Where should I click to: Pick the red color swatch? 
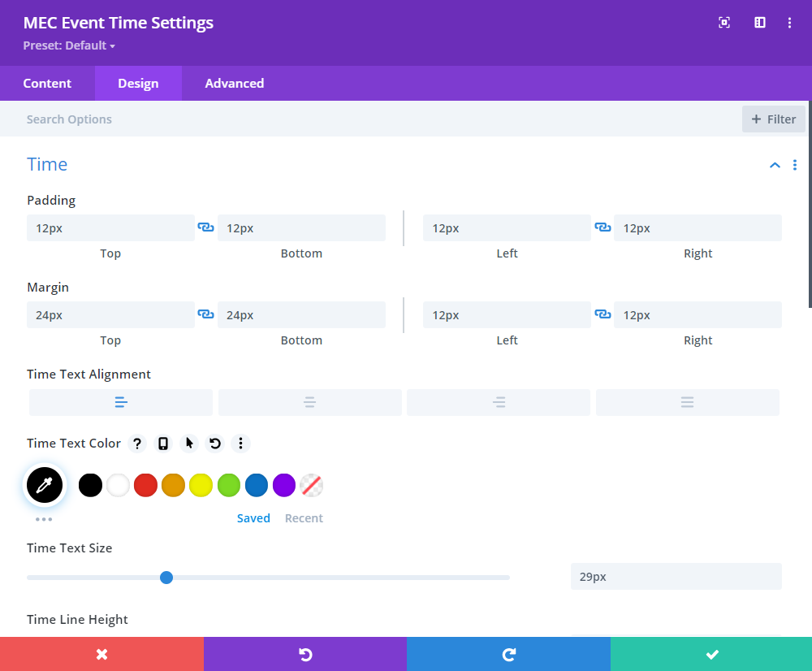(x=145, y=486)
